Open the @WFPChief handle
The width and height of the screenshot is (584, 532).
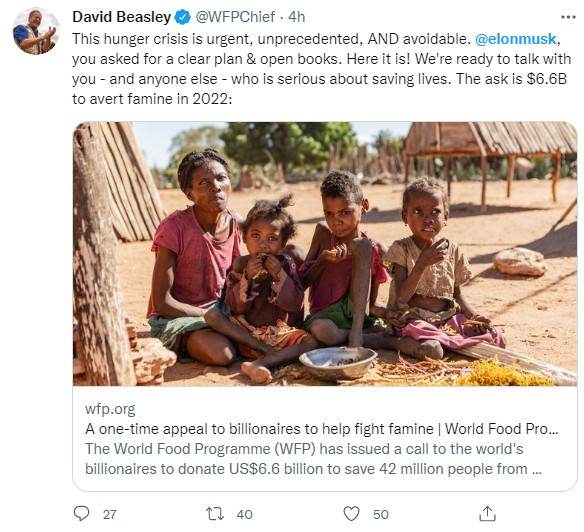235,17
